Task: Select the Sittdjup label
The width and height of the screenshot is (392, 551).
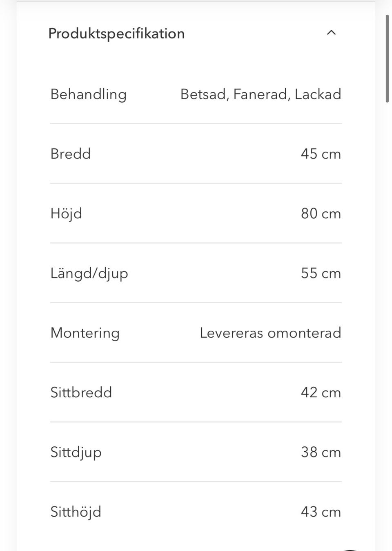Action: 76,452
